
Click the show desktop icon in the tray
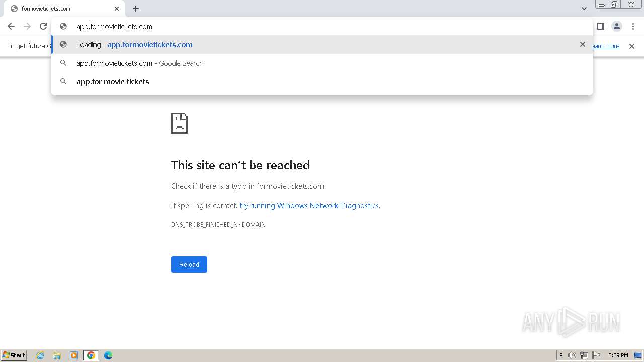click(638, 355)
